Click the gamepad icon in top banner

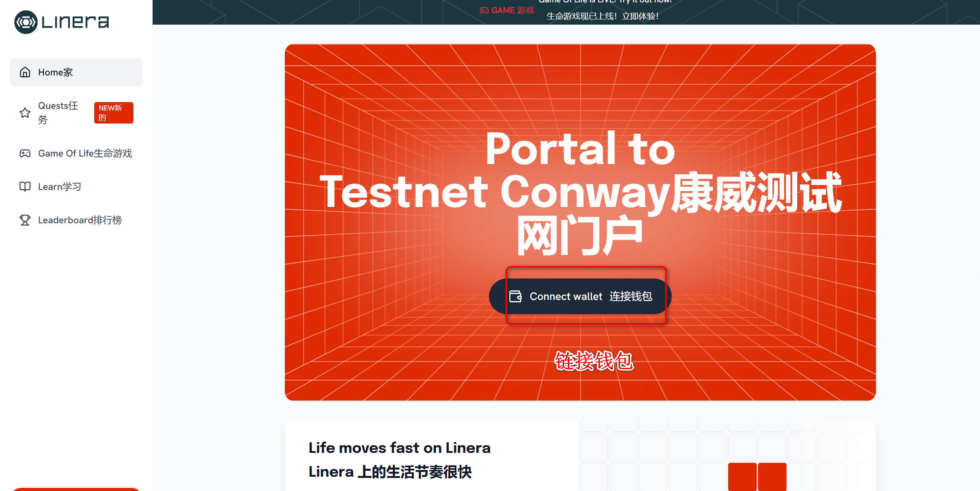tap(484, 11)
